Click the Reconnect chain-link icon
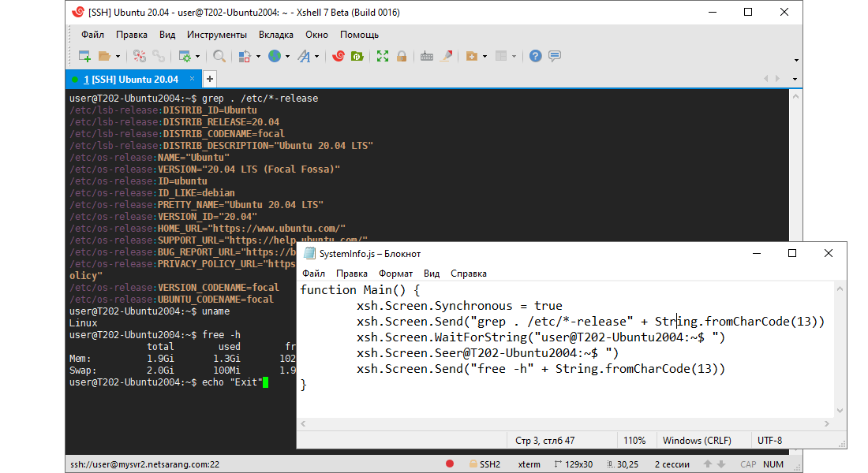This screenshot has height=473, width=868. [x=159, y=56]
